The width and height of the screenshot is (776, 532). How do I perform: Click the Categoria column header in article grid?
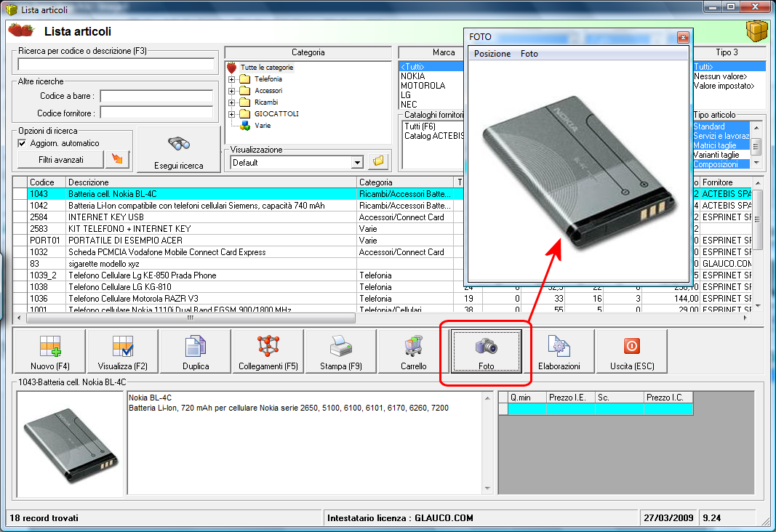pos(405,182)
